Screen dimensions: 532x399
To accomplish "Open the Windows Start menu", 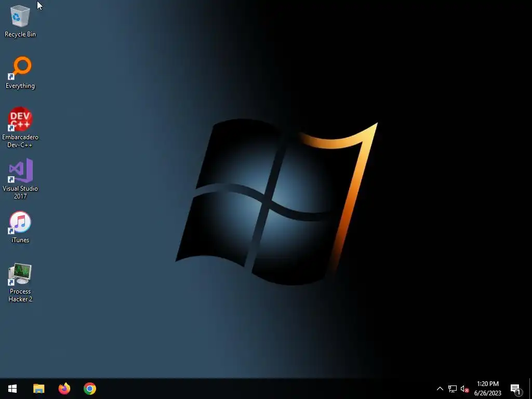I will [x=12, y=389].
